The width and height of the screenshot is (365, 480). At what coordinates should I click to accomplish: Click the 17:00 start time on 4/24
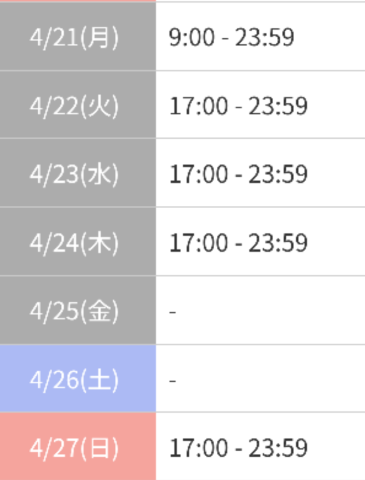[x=199, y=243]
